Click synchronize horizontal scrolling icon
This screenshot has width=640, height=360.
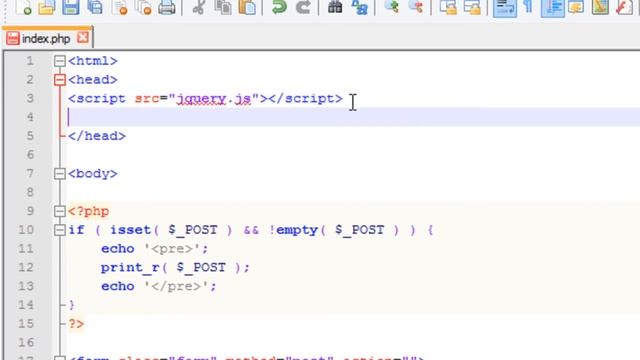pos(472,7)
